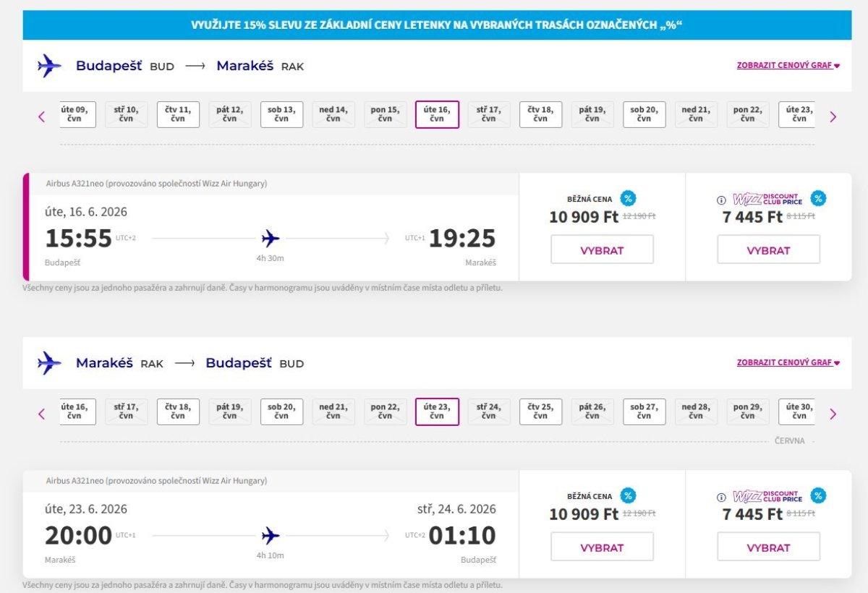This screenshot has height=593, width=868.
Task: Click the info icon beside the return Wizz Discount Club price
Action: point(721,498)
